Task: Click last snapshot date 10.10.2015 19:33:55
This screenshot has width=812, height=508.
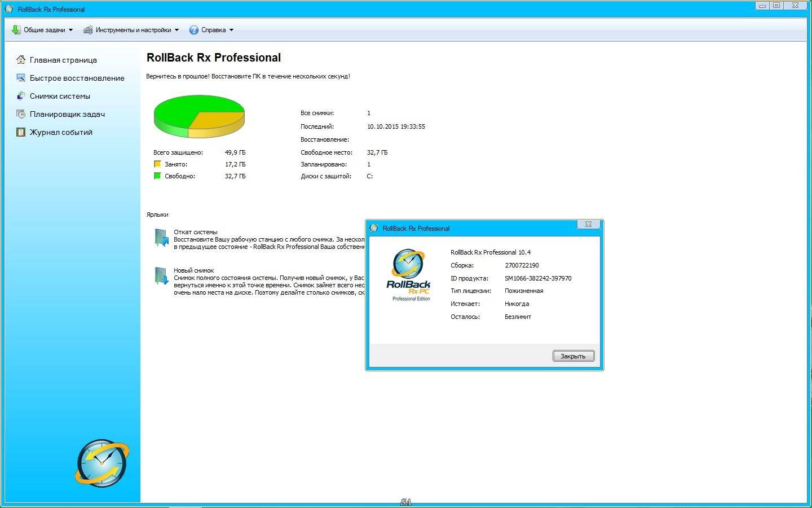Action: click(396, 126)
